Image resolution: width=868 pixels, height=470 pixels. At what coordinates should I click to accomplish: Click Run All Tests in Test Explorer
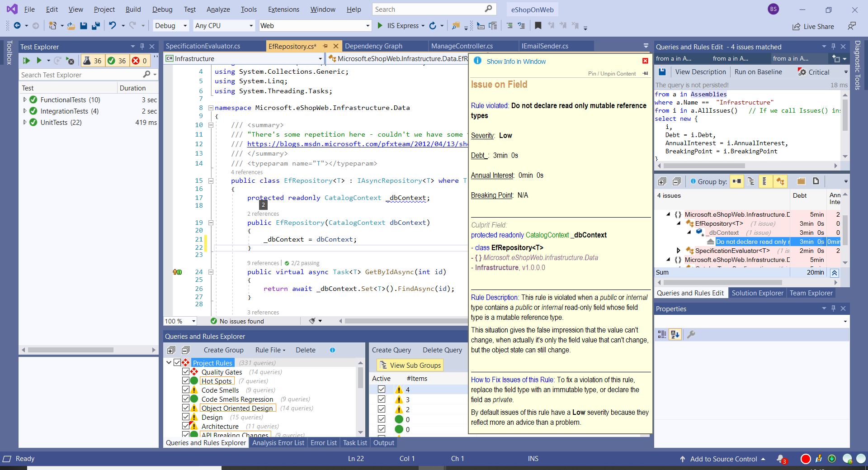pos(26,61)
